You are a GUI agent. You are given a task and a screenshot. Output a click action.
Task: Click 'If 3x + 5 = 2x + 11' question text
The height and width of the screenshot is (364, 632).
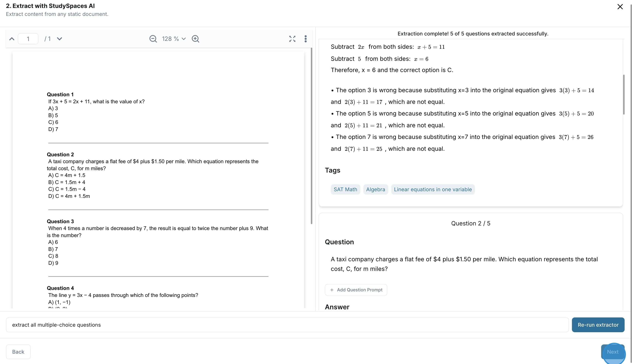pyautogui.click(x=96, y=101)
